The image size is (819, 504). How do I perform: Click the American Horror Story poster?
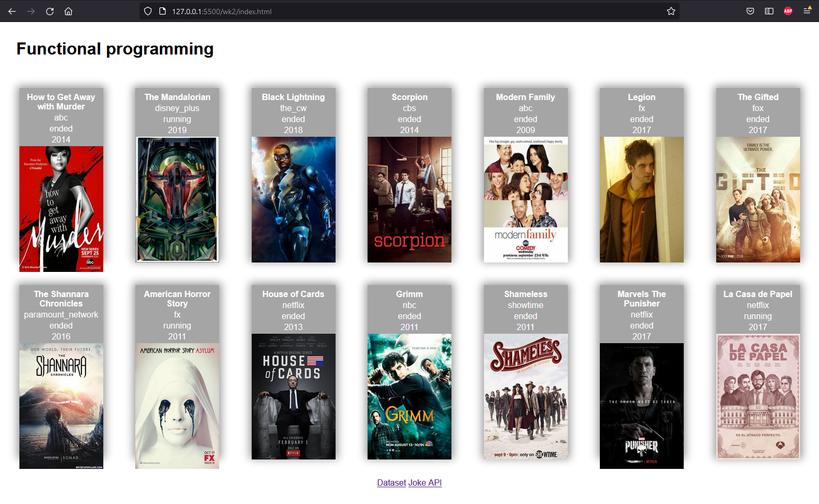click(x=177, y=406)
